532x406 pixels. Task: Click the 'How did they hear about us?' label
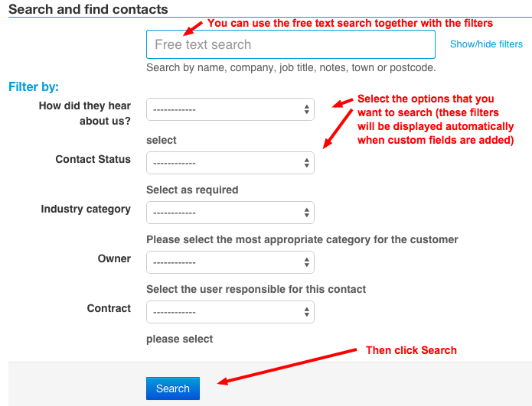click(x=85, y=113)
